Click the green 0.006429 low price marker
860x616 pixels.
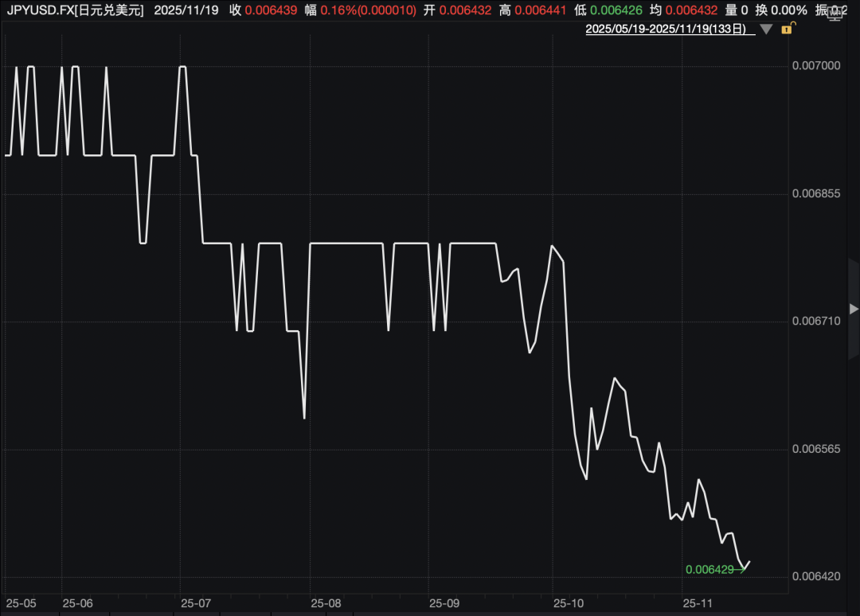(x=709, y=569)
